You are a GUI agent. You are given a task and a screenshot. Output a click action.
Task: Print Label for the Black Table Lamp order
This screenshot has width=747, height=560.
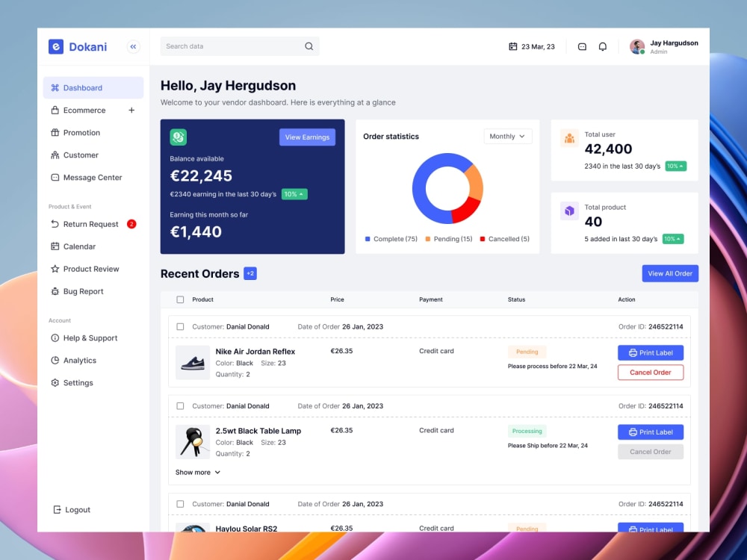[x=651, y=432]
